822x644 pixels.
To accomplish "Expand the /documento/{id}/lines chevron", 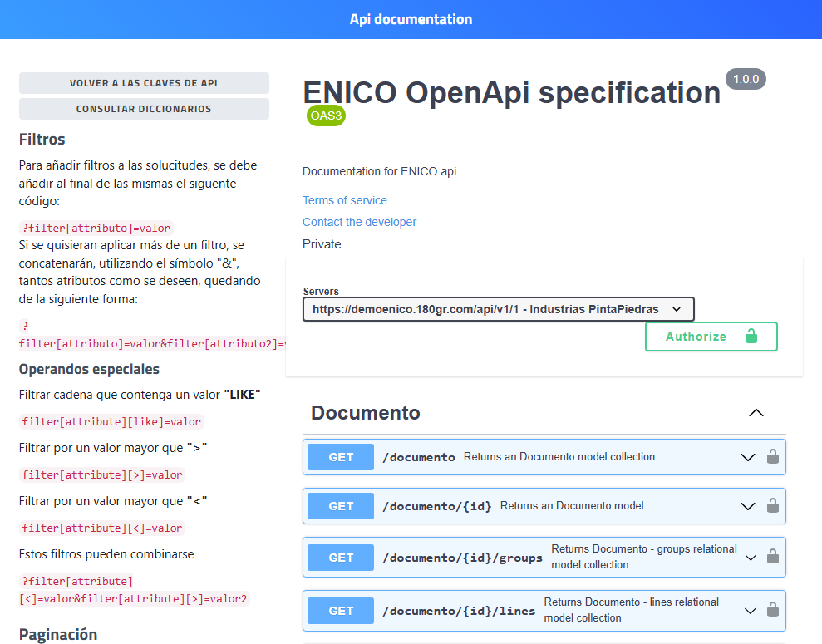I will click(751, 611).
